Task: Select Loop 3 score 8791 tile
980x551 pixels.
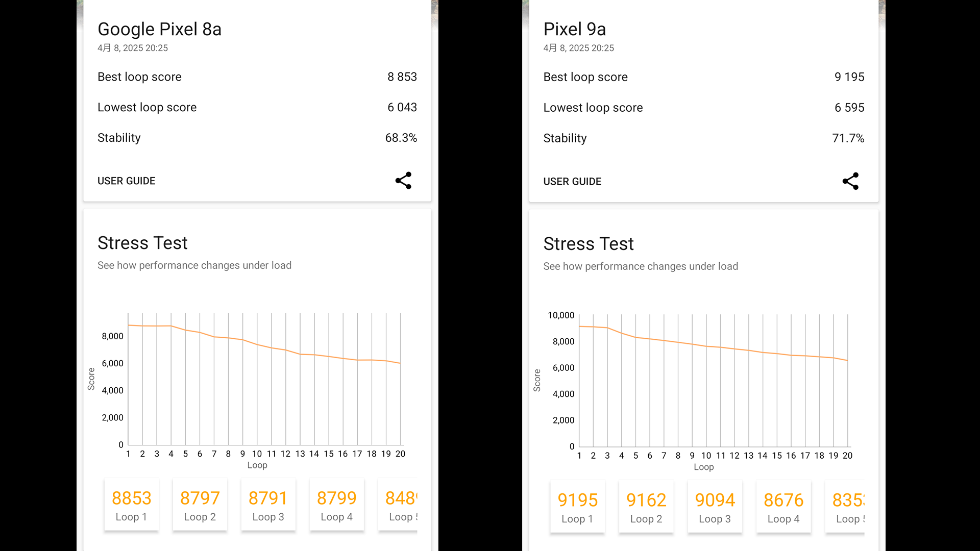Action: pyautogui.click(x=268, y=505)
